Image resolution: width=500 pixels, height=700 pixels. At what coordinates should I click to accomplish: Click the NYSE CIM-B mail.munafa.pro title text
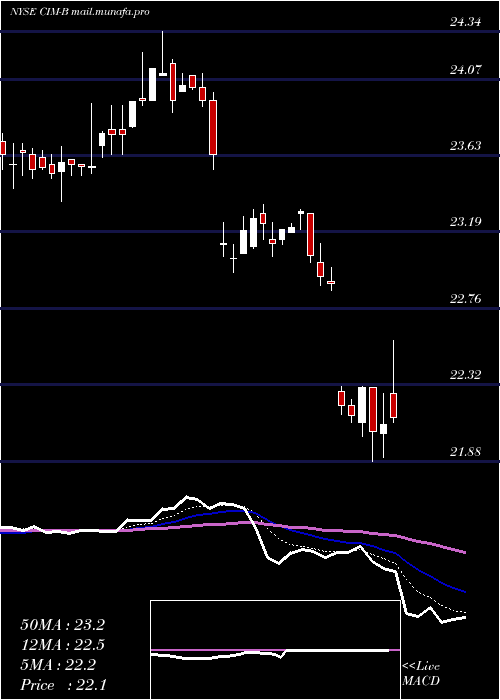pos(79,12)
